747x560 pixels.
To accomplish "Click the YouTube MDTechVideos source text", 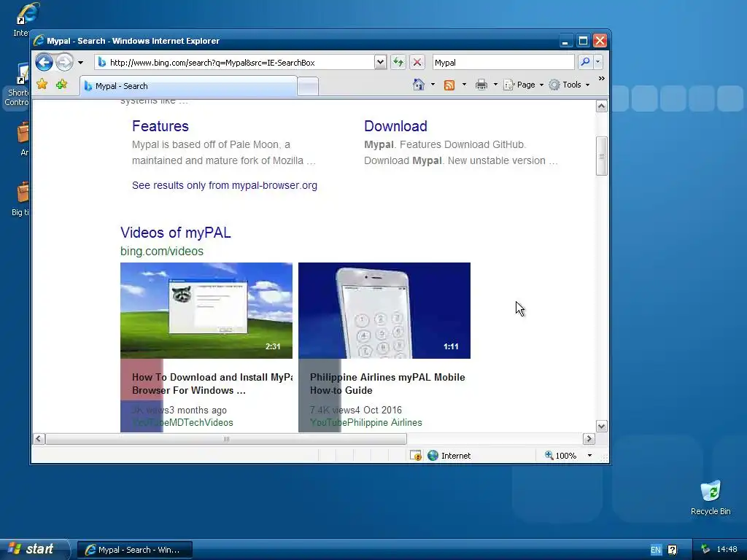I will tap(182, 422).
